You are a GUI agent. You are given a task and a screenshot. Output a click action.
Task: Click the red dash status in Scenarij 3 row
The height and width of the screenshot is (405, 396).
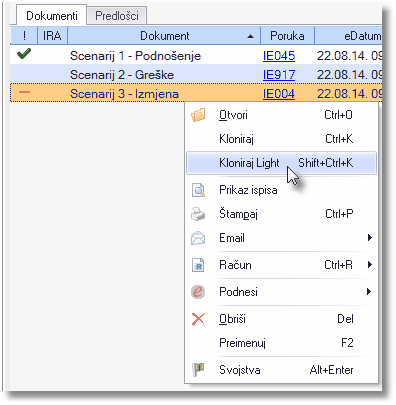tap(24, 92)
